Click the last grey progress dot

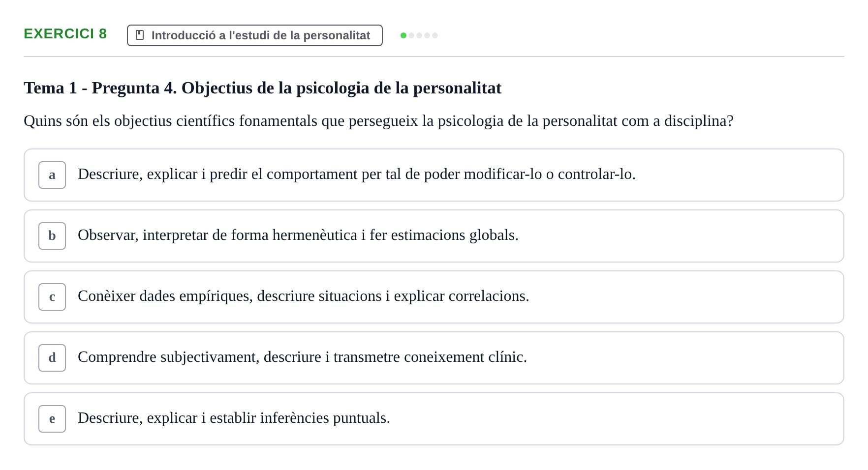(x=435, y=35)
